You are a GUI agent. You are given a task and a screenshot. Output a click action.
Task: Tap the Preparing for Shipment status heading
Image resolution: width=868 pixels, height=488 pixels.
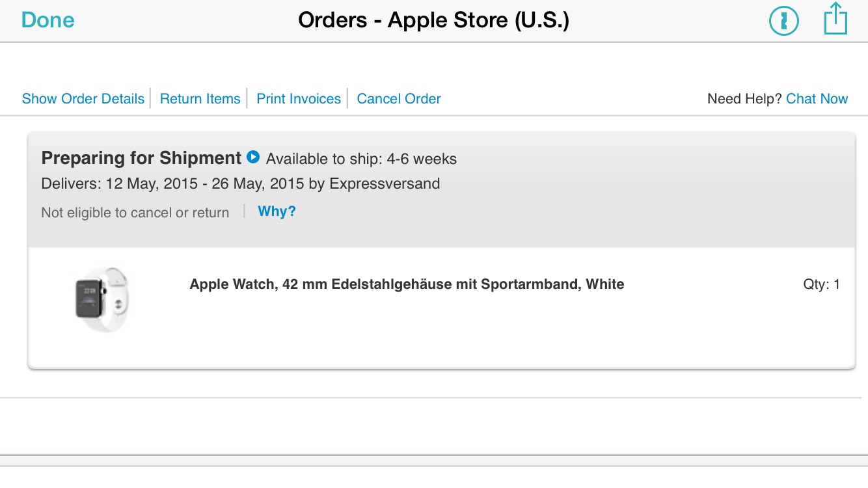[x=141, y=158]
